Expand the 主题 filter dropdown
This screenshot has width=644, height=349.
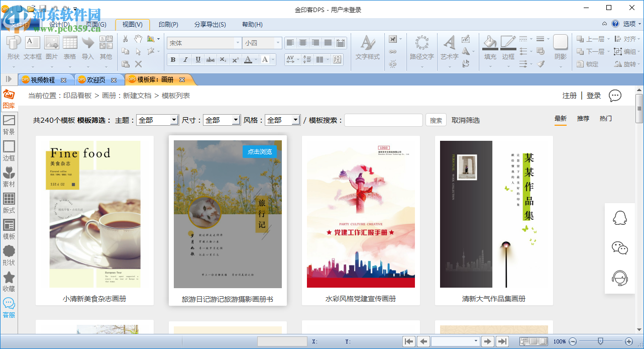[x=174, y=120]
